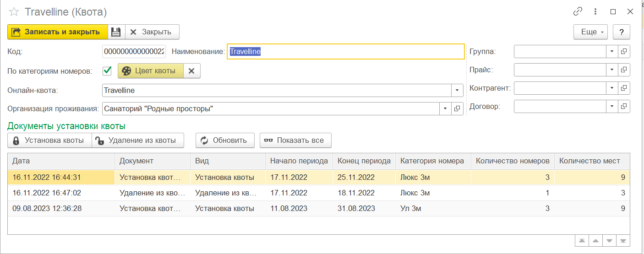Screen dimensions: 644x254
Task: Open the Организация проживания record form icon
Action: click(x=457, y=109)
